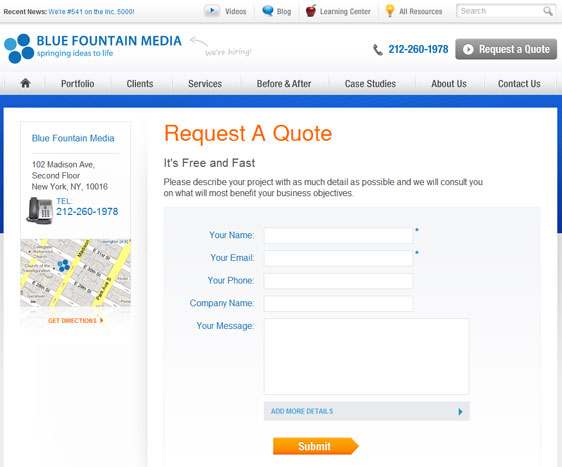Click the "Second Floor" address line
Screen dimensions: 562x467
(x=56, y=176)
